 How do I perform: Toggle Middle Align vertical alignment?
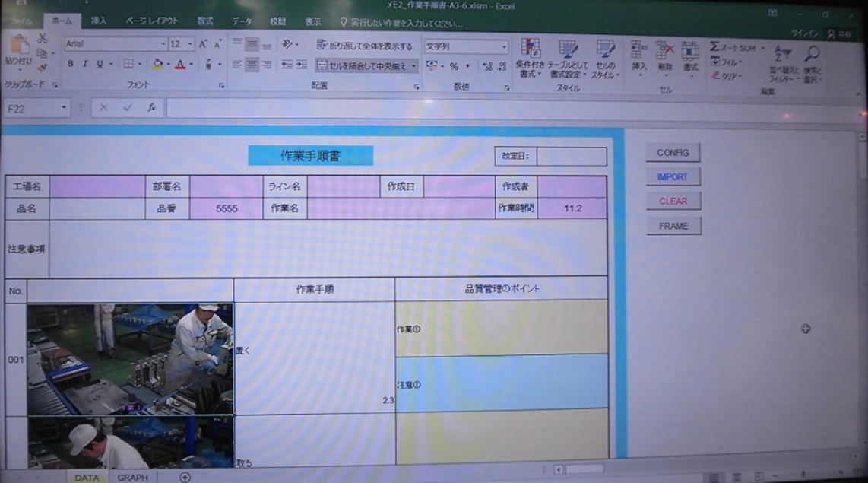coord(252,44)
